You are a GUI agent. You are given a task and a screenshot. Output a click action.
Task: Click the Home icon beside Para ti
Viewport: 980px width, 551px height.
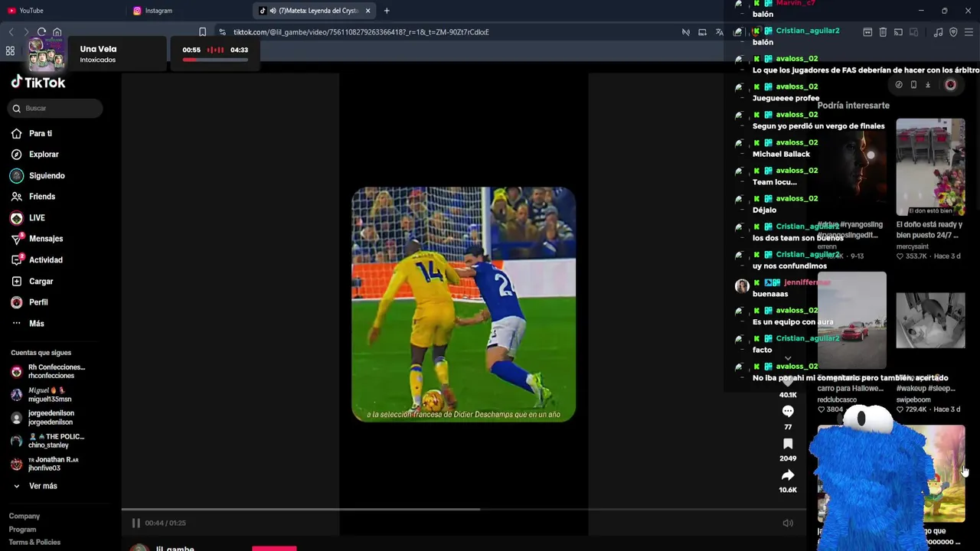tap(17, 133)
